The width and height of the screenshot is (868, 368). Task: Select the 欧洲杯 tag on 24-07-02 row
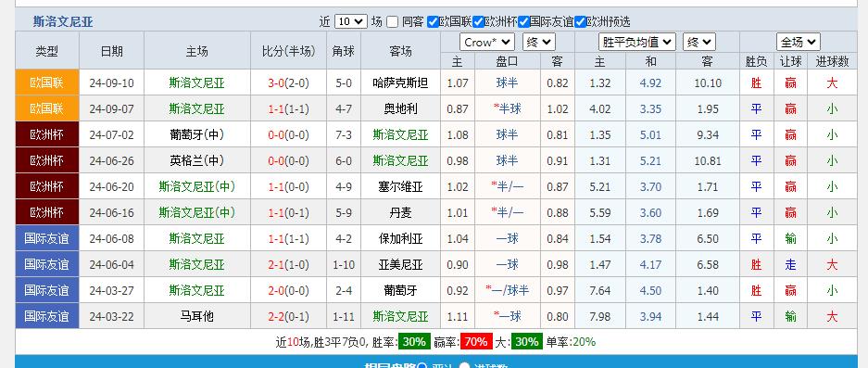(x=47, y=134)
